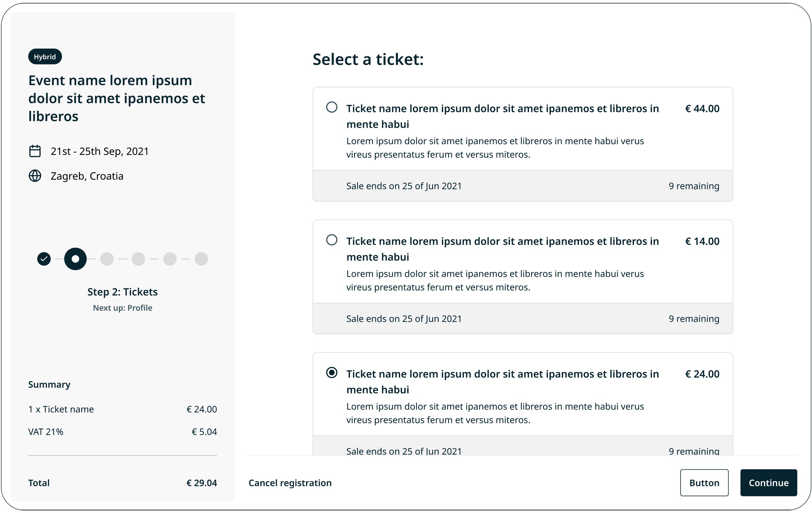Screen dimensions: 812x513
Task: Click the outlined Button button
Action: coord(704,483)
